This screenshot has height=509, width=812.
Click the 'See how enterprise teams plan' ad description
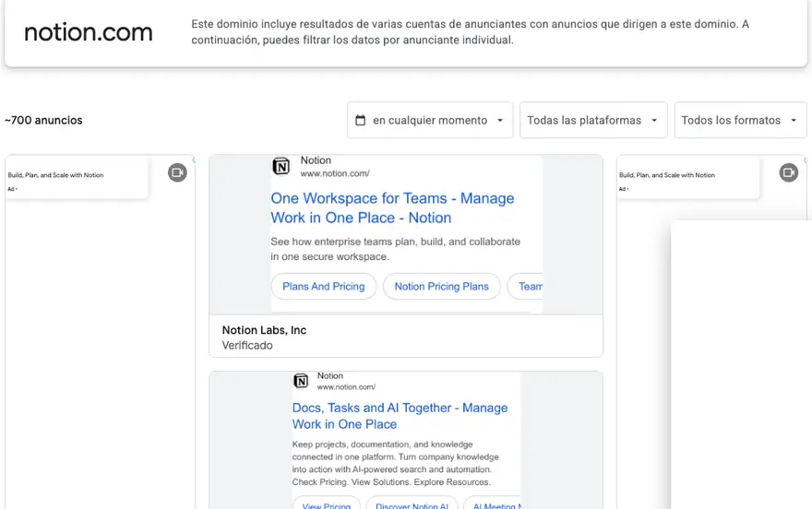(395, 249)
